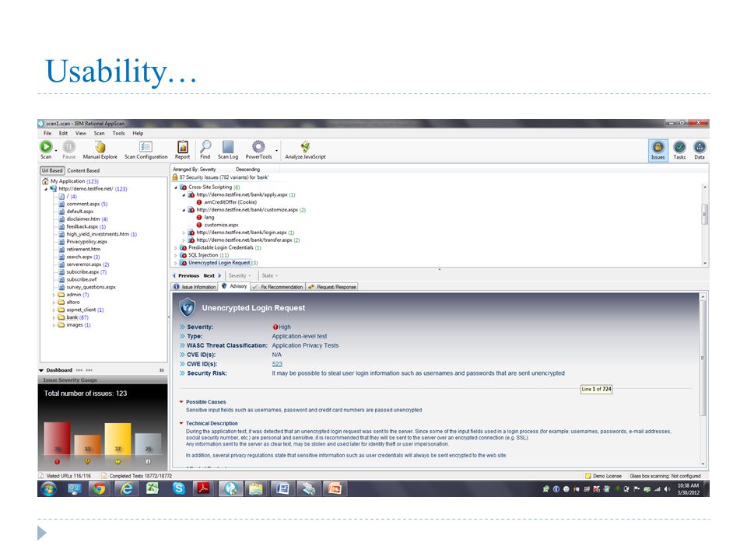
Task: Go to the Previous issue
Action: (186, 275)
